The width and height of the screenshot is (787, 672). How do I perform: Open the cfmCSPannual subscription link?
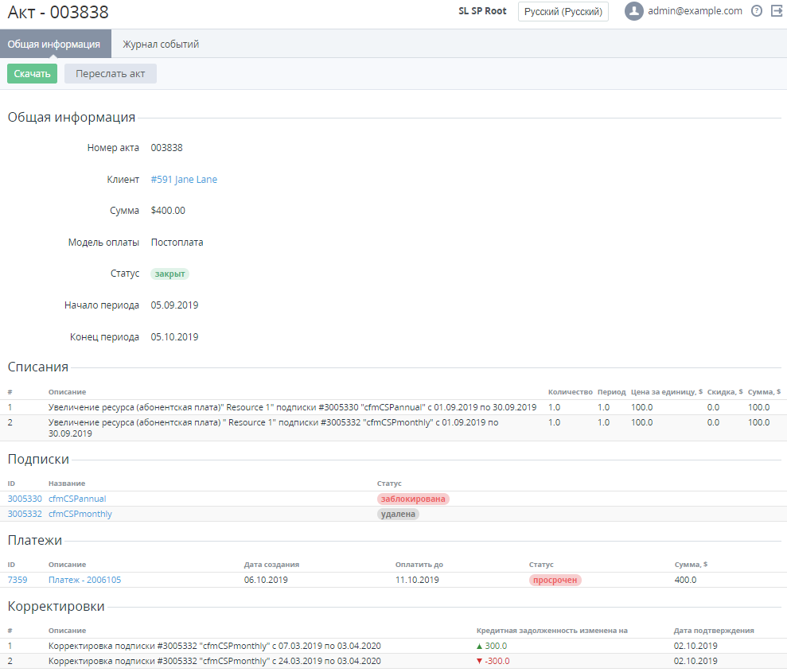77,499
